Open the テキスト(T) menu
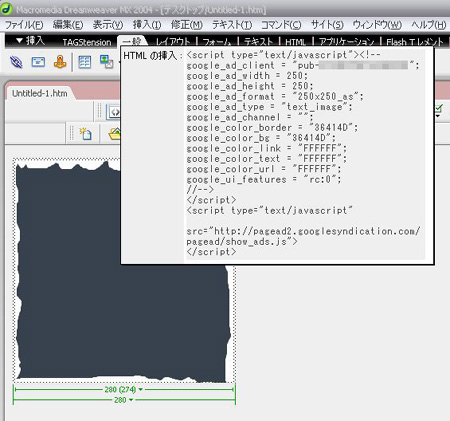 [232, 25]
